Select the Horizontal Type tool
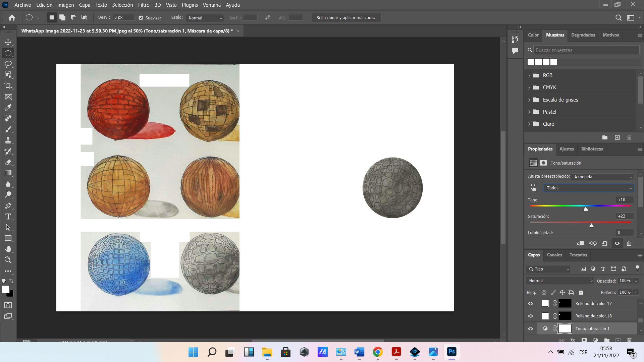The height and width of the screenshot is (362, 644). pos(8,217)
